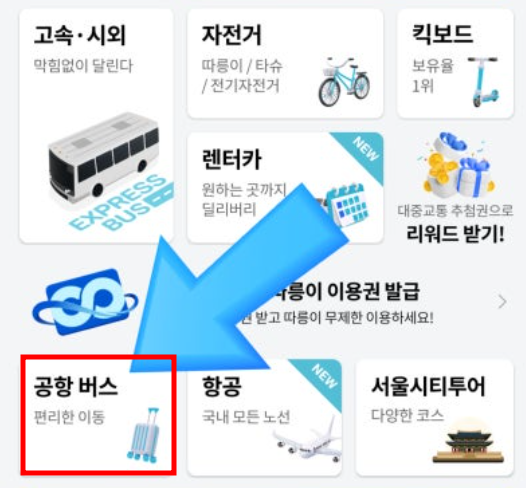Open the 서울시티투어 card
The image size is (526, 488).
click(434, 417)
